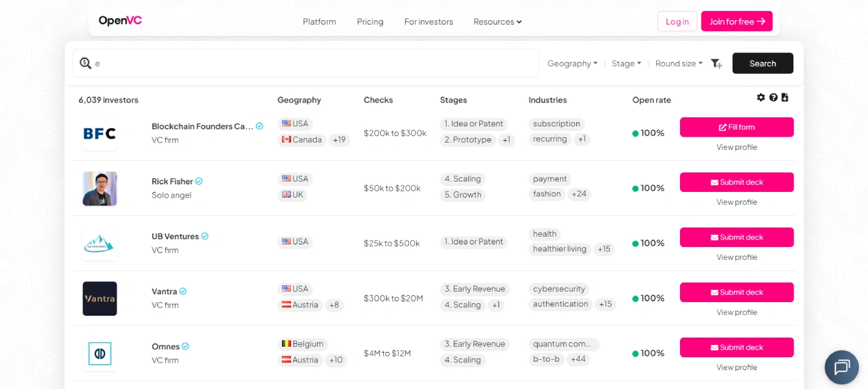868x389 pixels.
Task: Open the Omnes investor name
Action: click(165, 347)
